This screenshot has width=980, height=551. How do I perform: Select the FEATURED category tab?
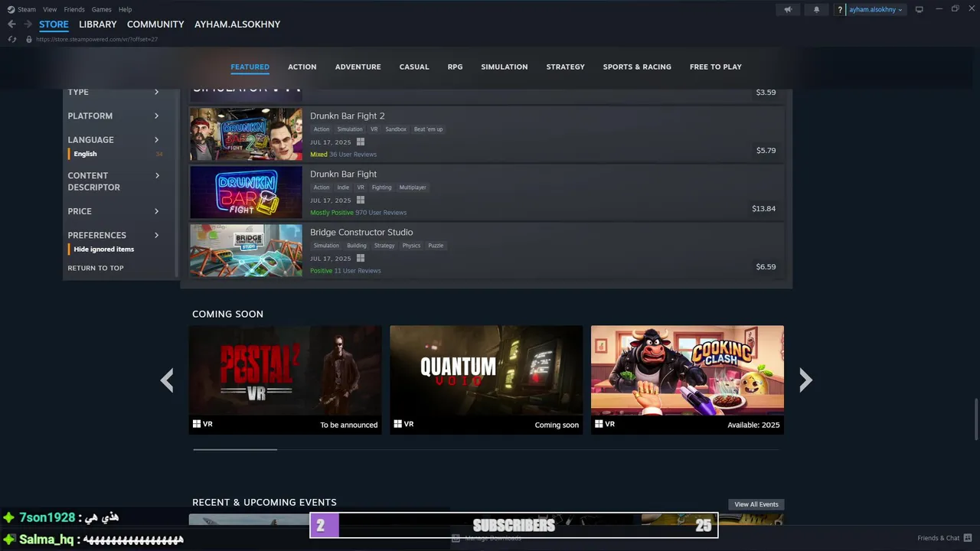[x=250, y=67]
